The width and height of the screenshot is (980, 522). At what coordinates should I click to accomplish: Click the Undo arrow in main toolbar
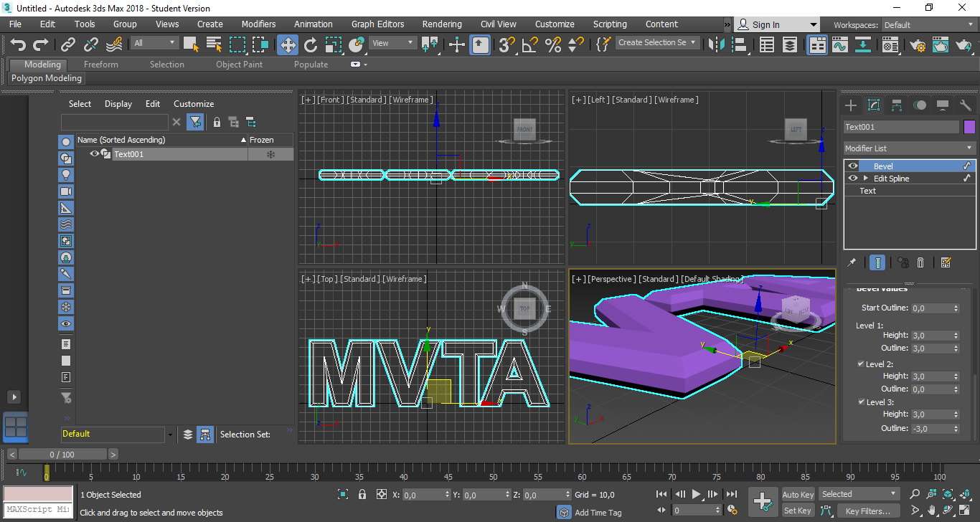point(18,45)
